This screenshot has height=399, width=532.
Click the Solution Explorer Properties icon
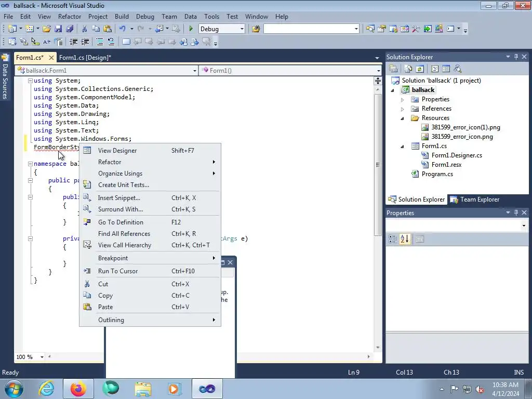tap(393, 69)
